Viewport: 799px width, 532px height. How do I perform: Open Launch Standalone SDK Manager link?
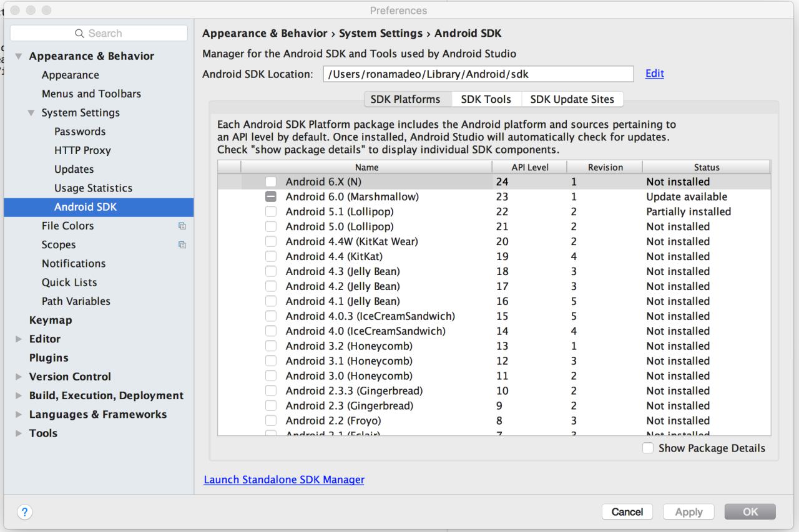click(x=284, y=480)
